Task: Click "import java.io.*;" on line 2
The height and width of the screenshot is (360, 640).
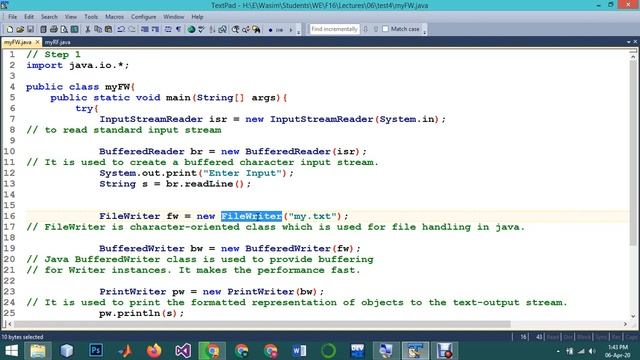Action: [78, 65]
